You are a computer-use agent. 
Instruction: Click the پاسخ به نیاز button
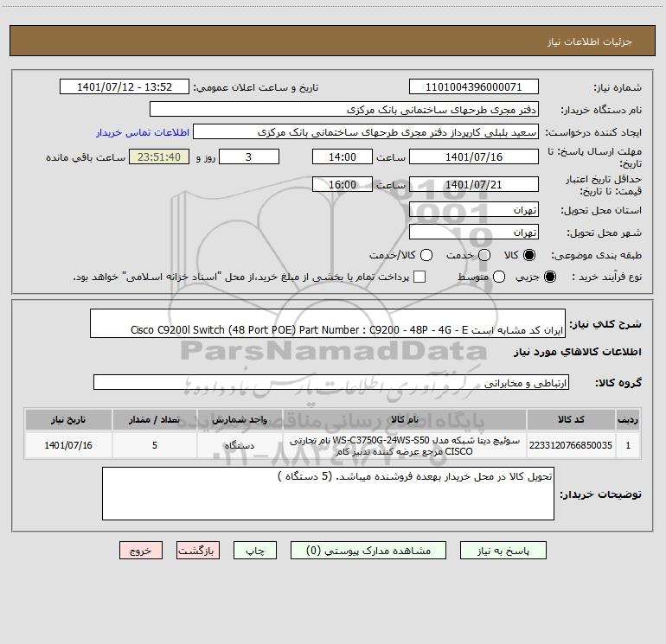coord(503,551)
